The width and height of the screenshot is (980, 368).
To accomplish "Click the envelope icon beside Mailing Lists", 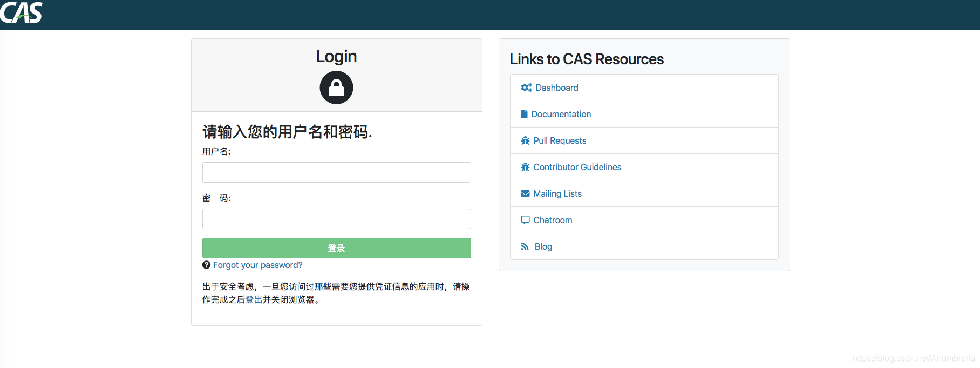I will pos(525,193).
